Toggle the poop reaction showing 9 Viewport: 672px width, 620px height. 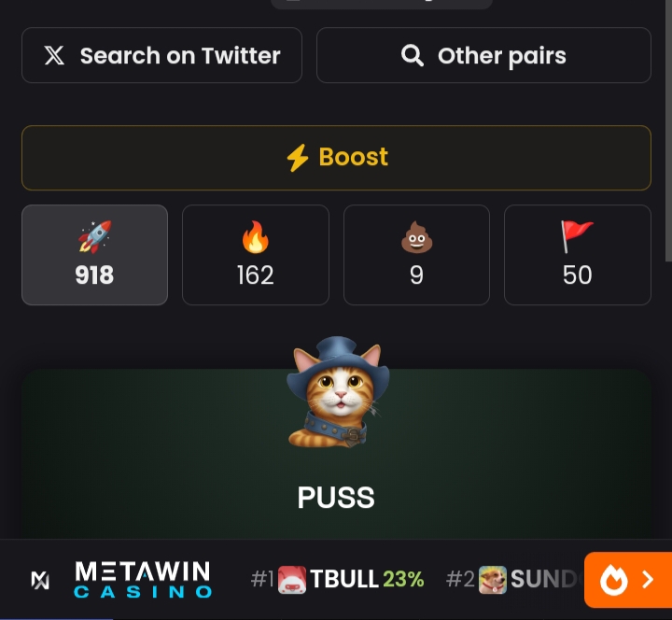[x=416, y=255]
